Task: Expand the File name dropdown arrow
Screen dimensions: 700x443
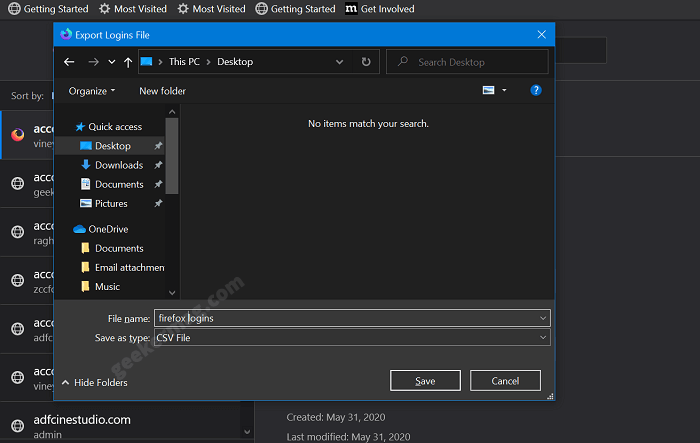Action: click(x=543, y=318)
